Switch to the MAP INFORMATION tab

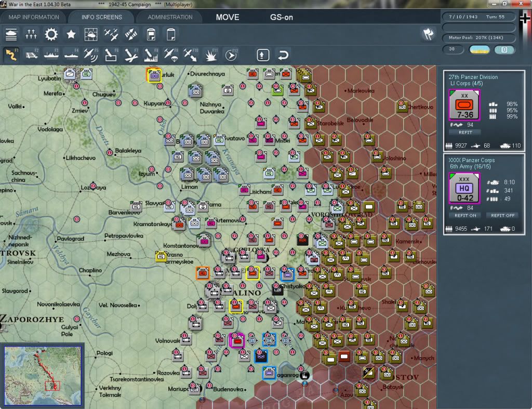tap(34, 17)
